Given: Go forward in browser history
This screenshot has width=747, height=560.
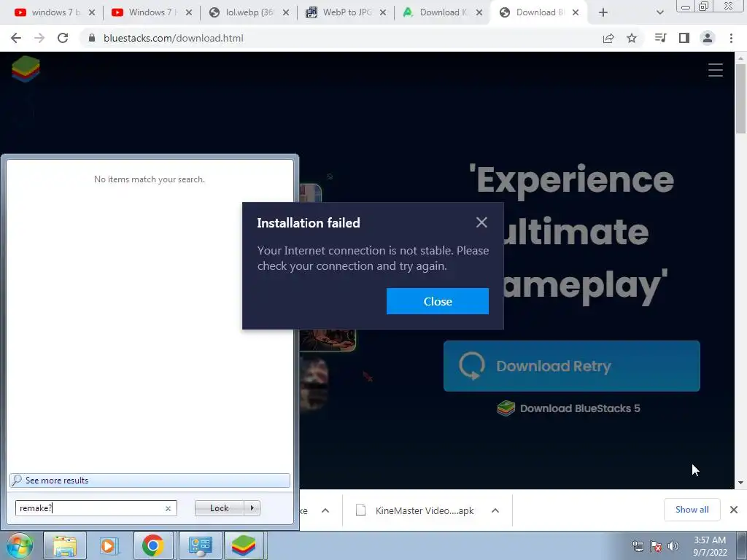Looking at the screenshot, I should [39, 38].
